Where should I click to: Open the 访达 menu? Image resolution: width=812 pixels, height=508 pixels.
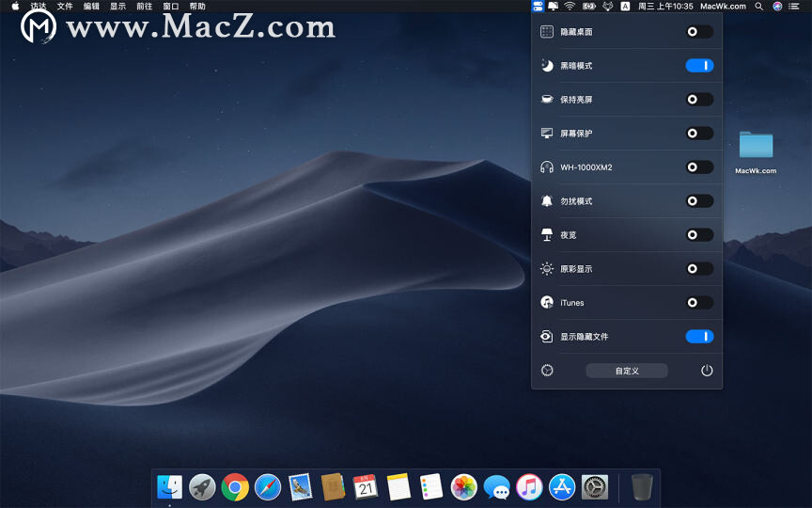[x=39, y=7]
